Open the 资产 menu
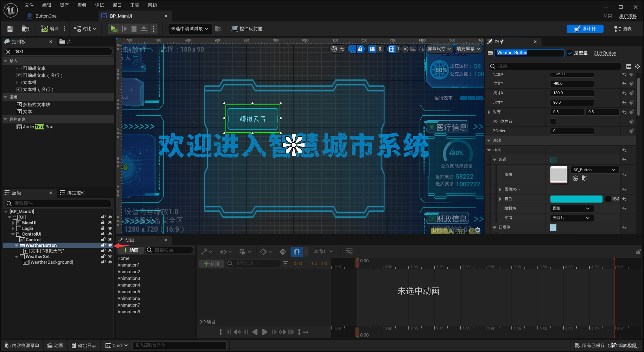This screenshot has width=644, height=352. [64, 5]
